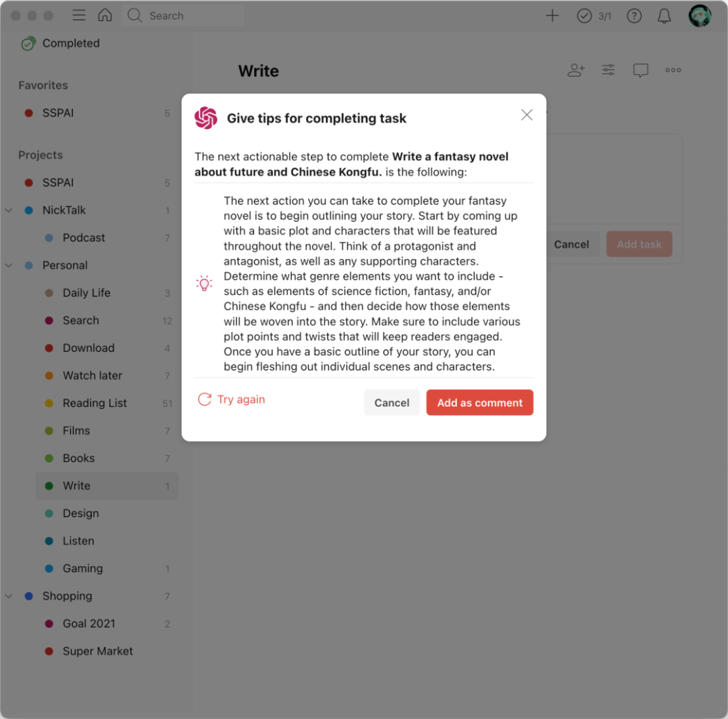The height and width of the screenshot is (719, 728).
Task: Select the Reading List project
Action: point(107,403)
